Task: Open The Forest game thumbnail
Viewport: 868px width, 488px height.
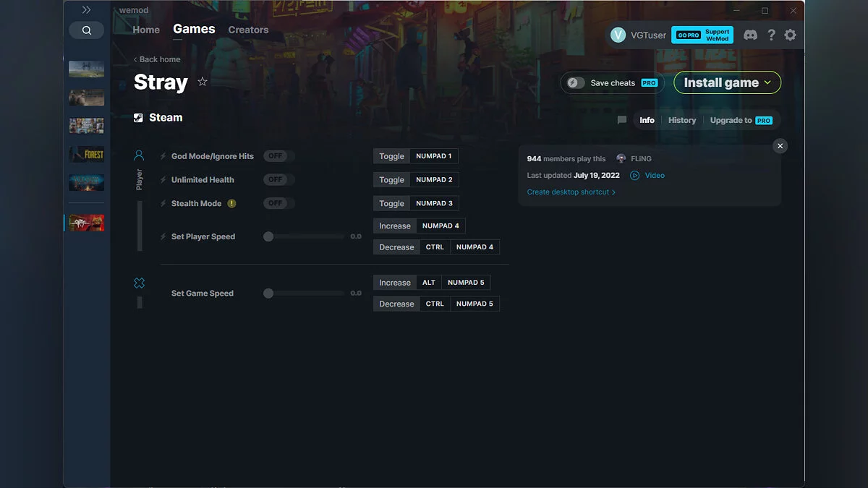Action: pyautogui.click(x=86, y=154)
